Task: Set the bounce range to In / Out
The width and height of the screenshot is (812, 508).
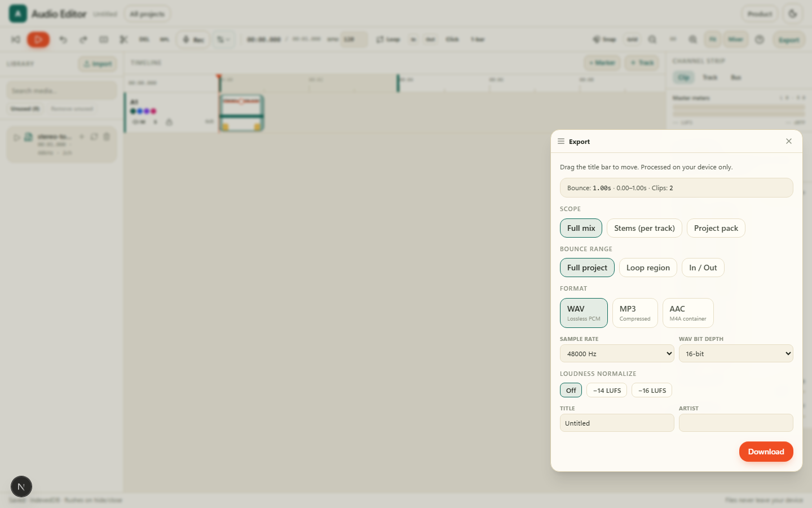Action: pyautogui.click(x=703, y=268)
